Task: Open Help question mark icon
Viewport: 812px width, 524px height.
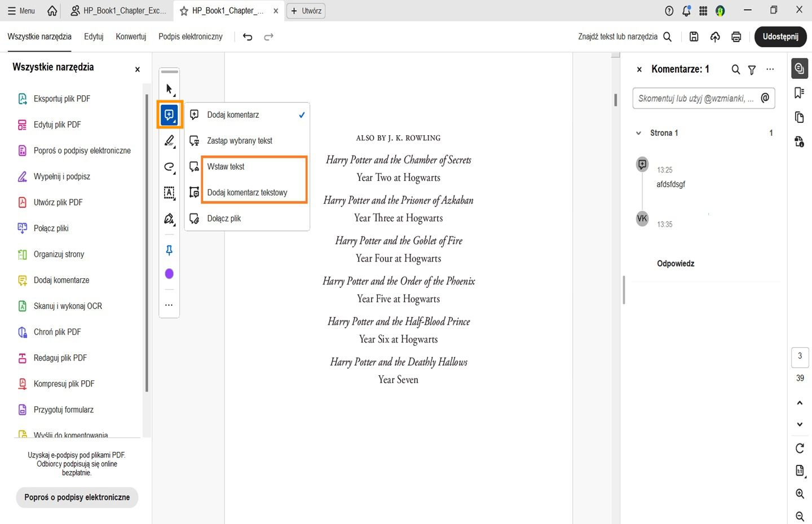Action: click(669, 11)
